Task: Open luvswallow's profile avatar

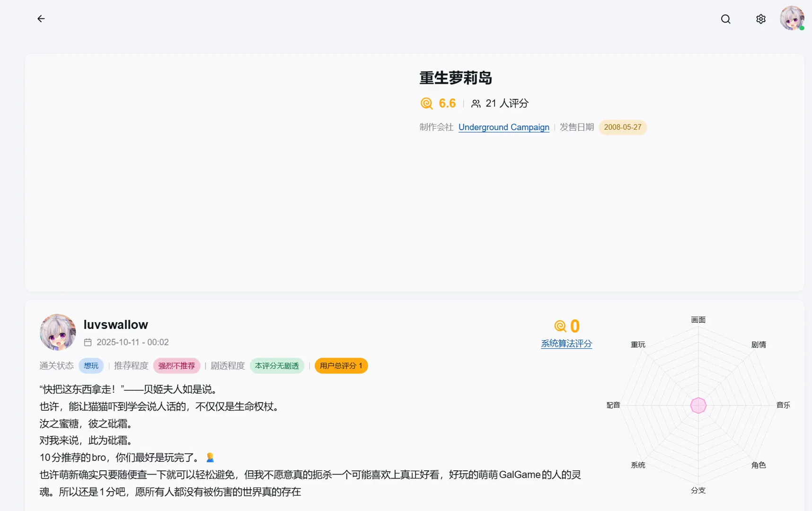Action: 58,332
